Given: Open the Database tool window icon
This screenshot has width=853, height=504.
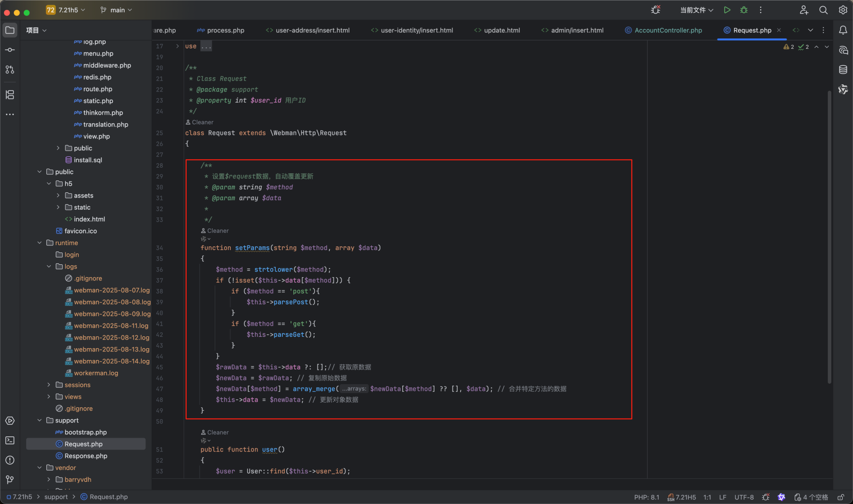Looking at the screenshot, I should [x=843, y=70].
